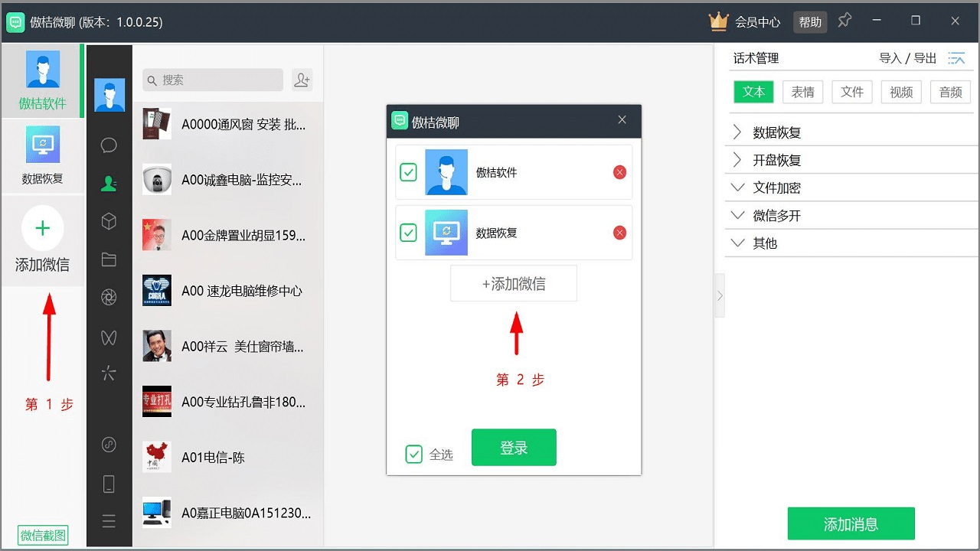The image size is (980, 551).
Task: Click the add-friend icon beside the search bar
Action: pos(302,80)
